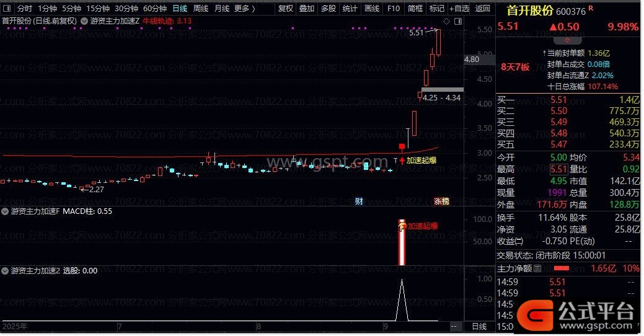The height and width of the screenshot is (336, 644).
Task: Expand 更多 periods list
Action: click(244, 8)
